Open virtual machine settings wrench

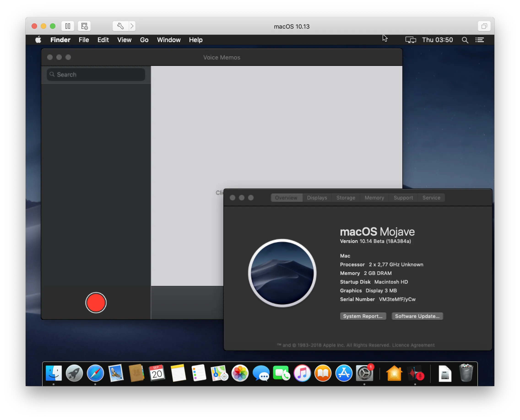tap(120, 26)
